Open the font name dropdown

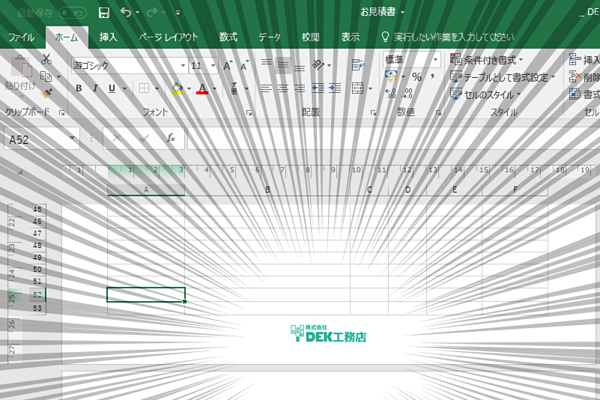click(183, 65)
